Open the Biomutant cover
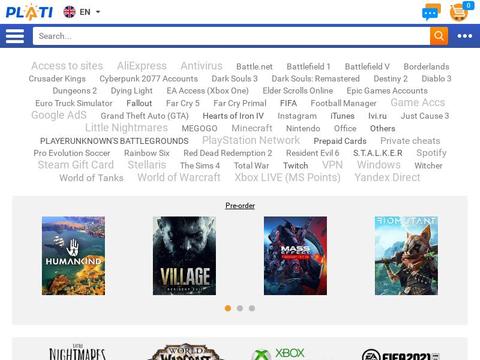480x360 pixels. (x=406, y=256)
